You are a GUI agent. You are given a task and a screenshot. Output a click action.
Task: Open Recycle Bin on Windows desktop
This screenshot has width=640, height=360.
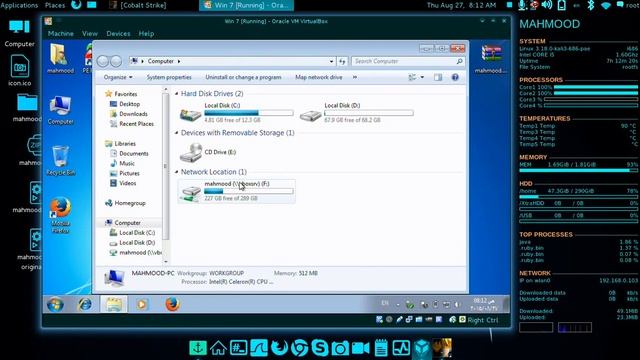(x=60, y=160)
